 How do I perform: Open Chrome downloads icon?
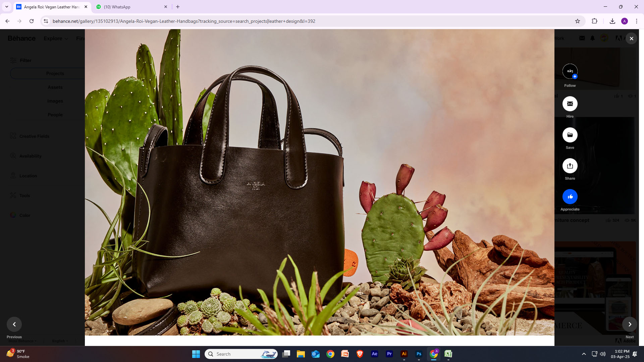coord(612,21)
